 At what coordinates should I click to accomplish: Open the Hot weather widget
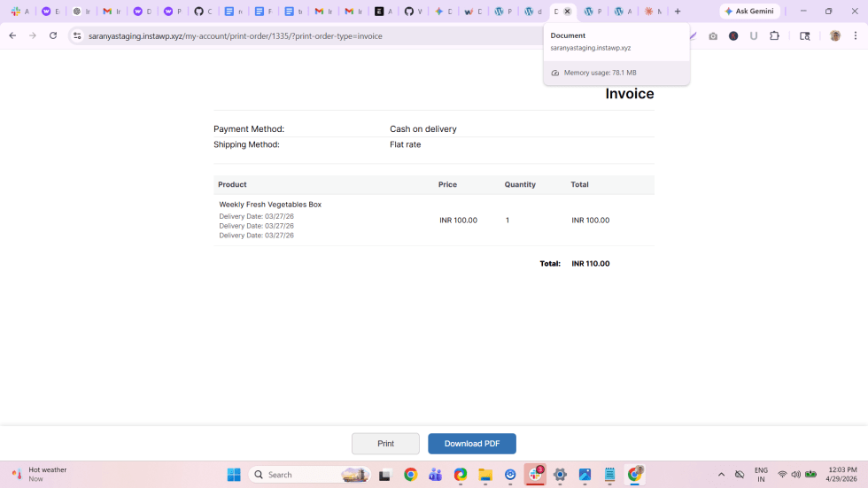pyautogui.click(x=40, y=475)
